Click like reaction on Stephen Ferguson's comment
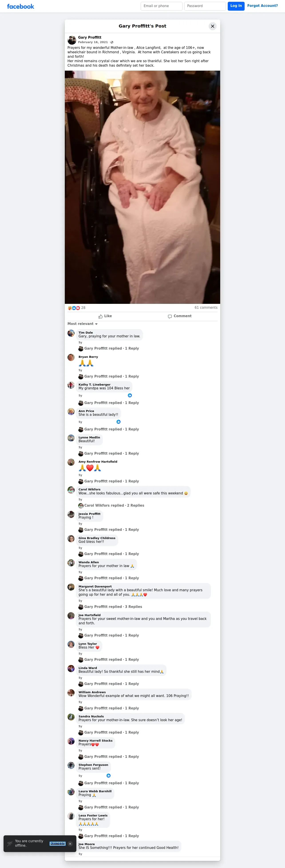Image resolution: width=285 pixels, height=868 pixels. pos(109,775)
